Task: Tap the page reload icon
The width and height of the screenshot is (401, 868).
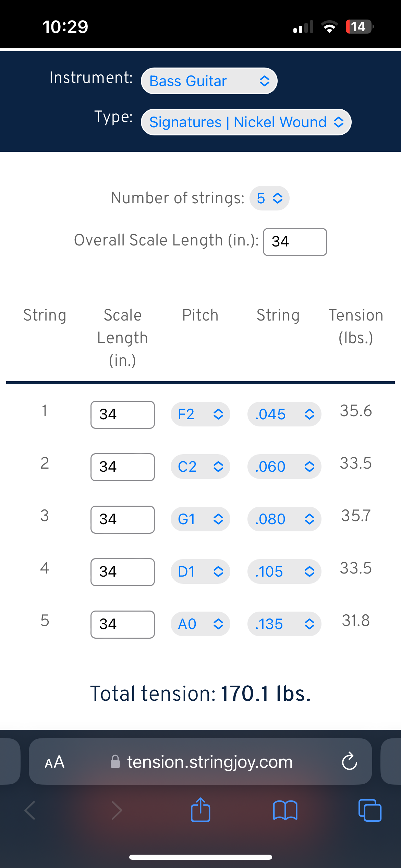Action: pyautogui.click(x=350, y=761)
